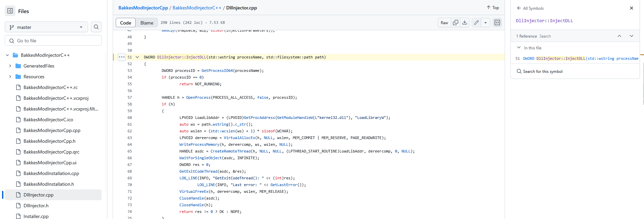Download raw file icon
644x219 pixels.
tap(465, 23)
